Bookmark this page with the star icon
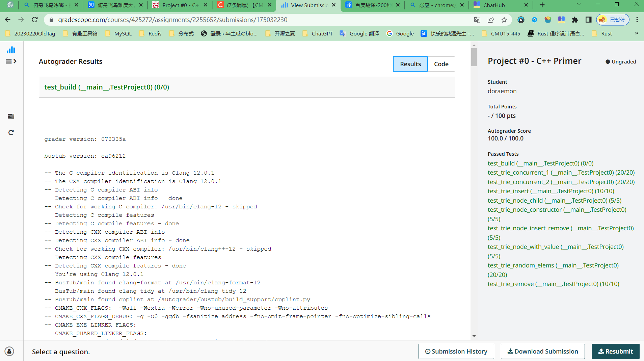The width and height of the screenshot is (644, 361). point(504,20)
